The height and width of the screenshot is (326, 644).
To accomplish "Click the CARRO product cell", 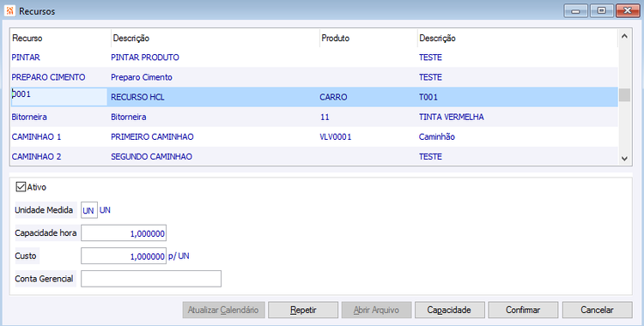I will 333,97.
